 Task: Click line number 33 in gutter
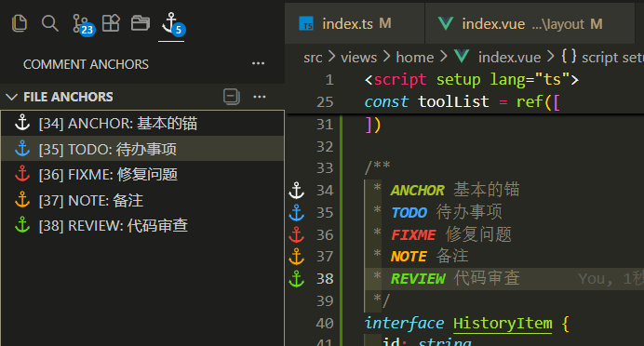[325, 168]
